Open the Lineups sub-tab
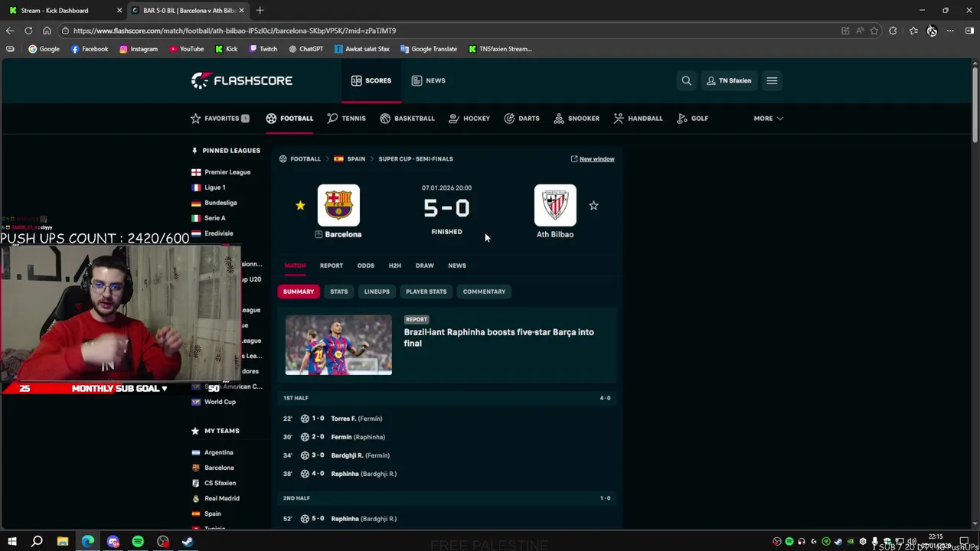The height and width of the screenshot is (551, 980). click(x=377, y=292)
